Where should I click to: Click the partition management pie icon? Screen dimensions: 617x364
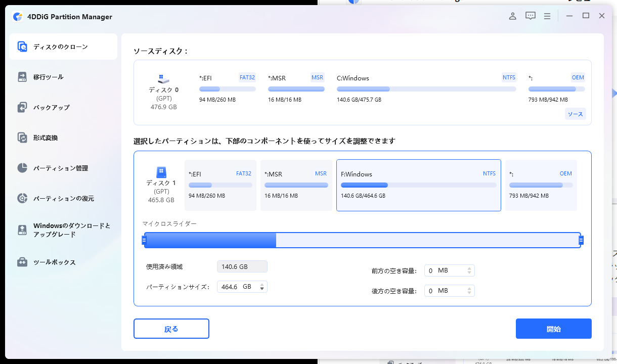click(x=22, y=168)
